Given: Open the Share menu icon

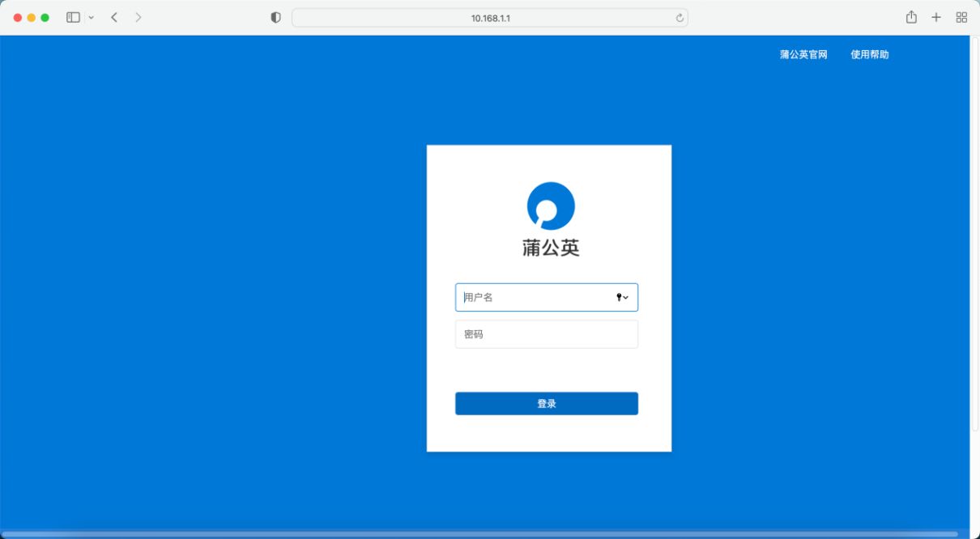Looking at the screenshot, I should [x=911, y=17].
